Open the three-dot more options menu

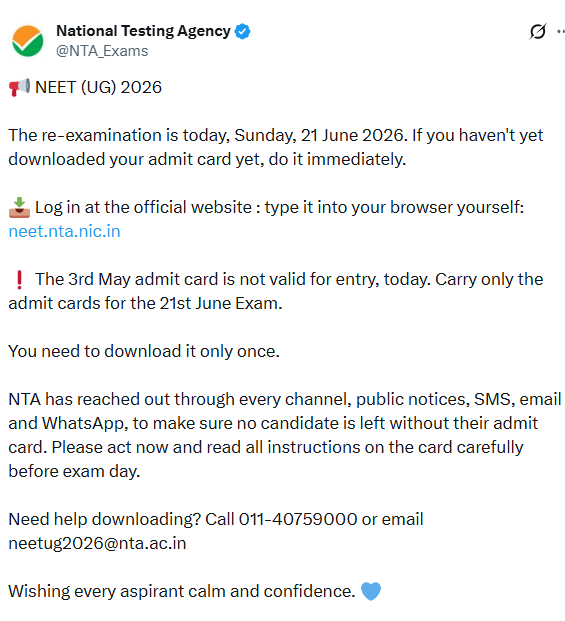point(561,31)
